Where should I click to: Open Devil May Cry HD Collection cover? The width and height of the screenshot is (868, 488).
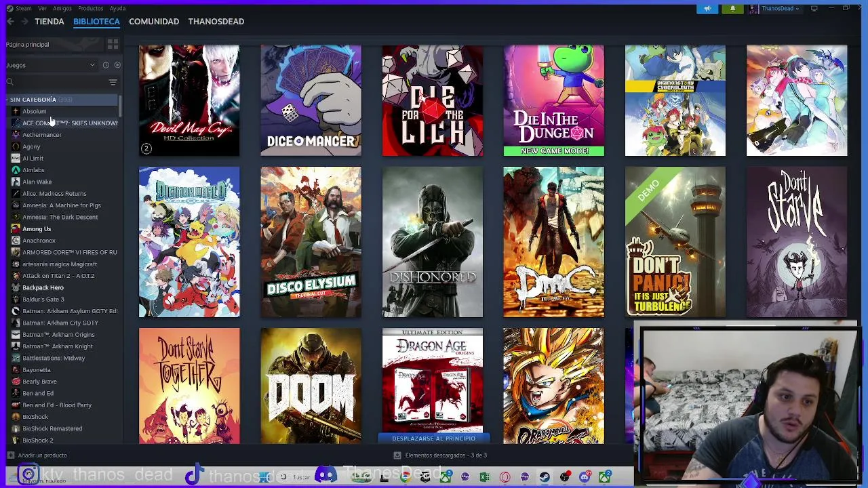(189, 100)
